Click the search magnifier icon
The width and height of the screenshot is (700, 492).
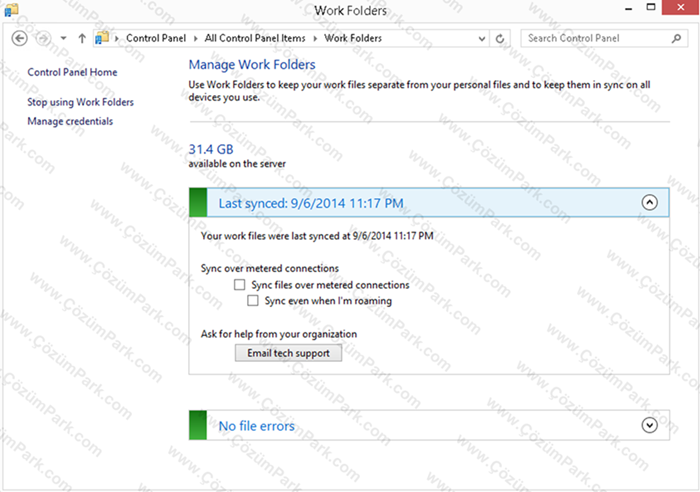676,38
